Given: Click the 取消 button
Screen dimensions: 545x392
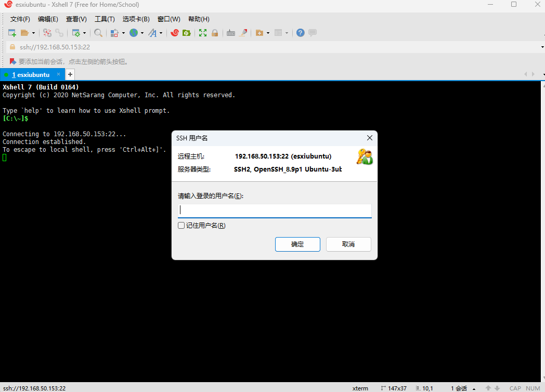Looking at the screenshot, I should (348, 244).
